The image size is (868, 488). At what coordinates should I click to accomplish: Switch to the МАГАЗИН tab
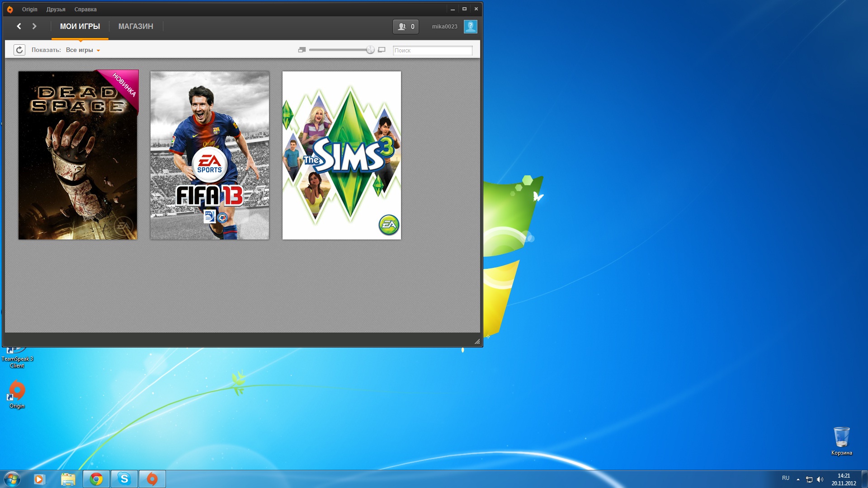136,26
